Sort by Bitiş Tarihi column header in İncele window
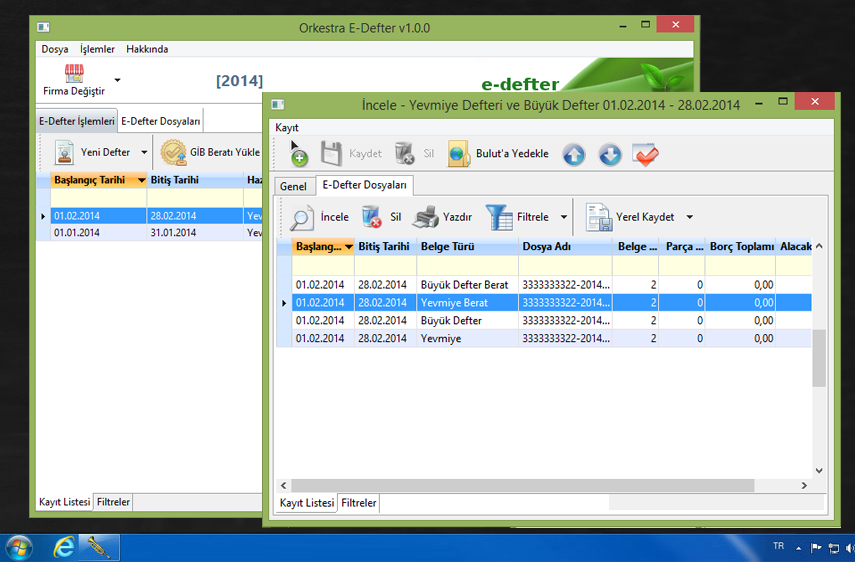855x562 pixels. pyautogui.click(x=384, y=246)
